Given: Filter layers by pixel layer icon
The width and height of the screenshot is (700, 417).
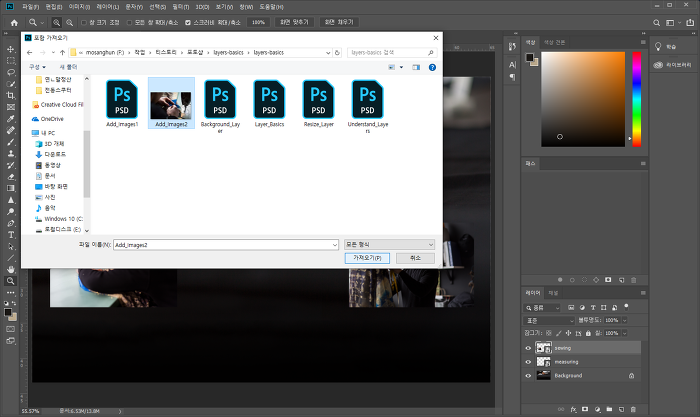Looking at the screenshot, I should [571, 308].
